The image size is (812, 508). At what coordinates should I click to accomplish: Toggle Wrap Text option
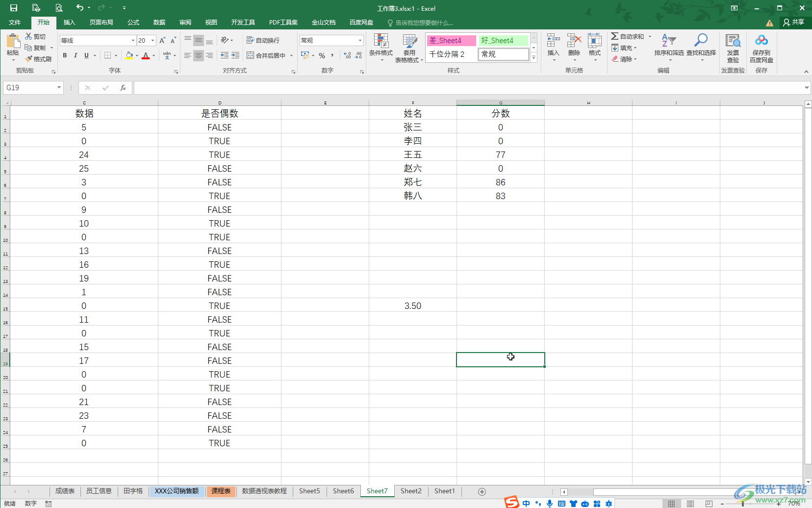[263, 40]
